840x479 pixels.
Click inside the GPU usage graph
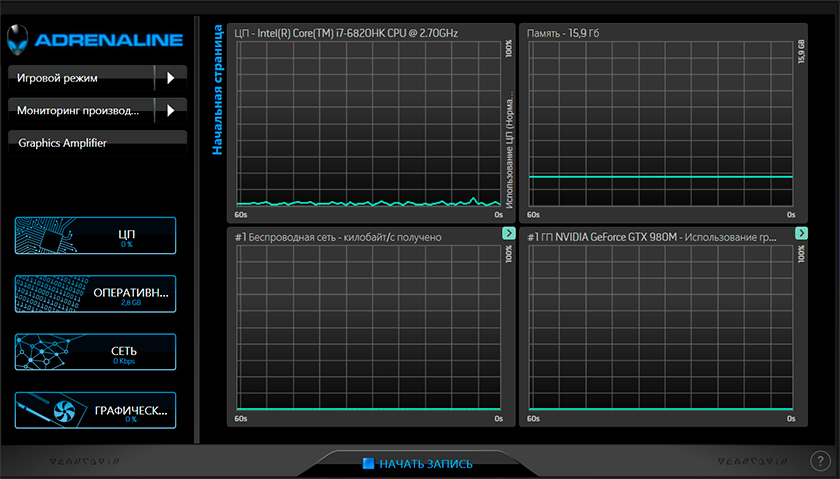pyautogui.click(x=661, y=328)
